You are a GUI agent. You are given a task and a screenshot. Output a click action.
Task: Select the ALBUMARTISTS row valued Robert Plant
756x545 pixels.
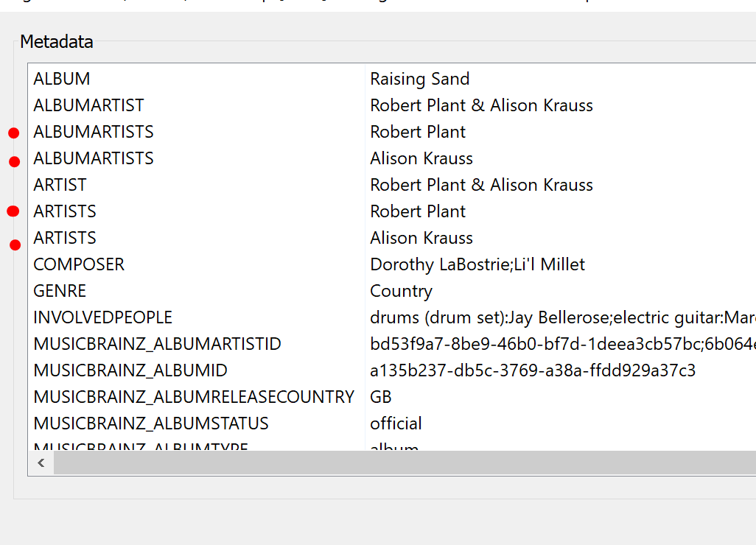coord(94,132)
